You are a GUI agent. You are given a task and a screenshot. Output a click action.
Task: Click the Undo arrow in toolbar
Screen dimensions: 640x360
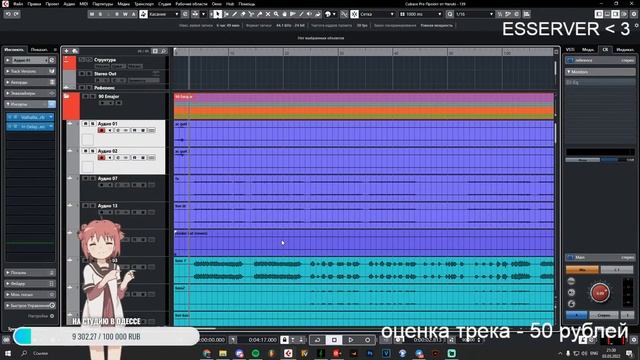[8, 14]
